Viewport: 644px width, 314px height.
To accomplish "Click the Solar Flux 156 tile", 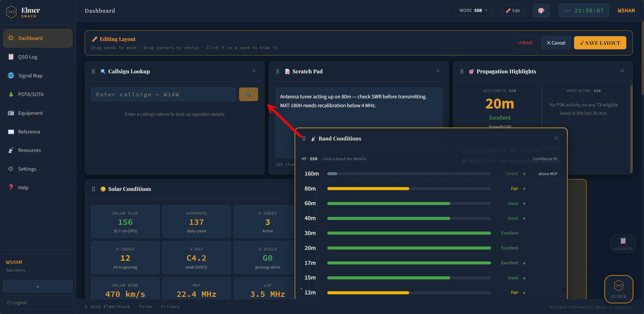I will tap(125, 221).
